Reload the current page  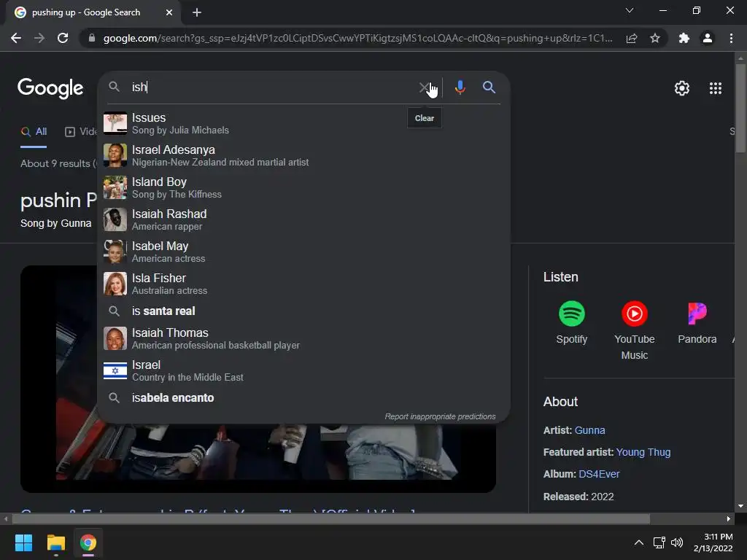tap(63, 38)
